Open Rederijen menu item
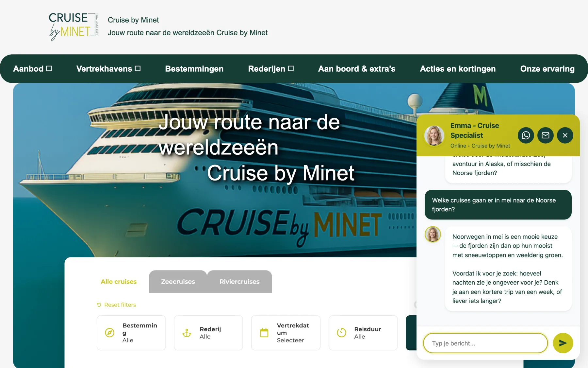The image size is (588, 368). click(267, 69)
